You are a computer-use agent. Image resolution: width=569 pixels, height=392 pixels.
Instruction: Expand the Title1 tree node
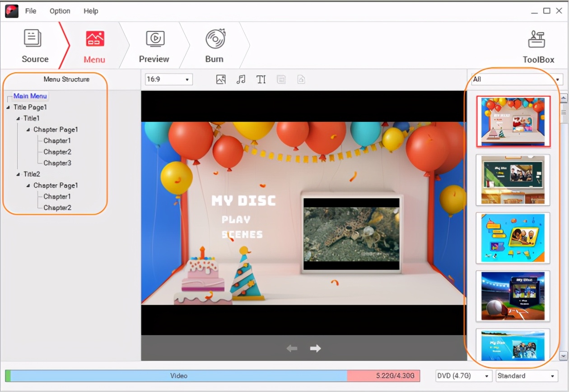click(x=18, y=118)
